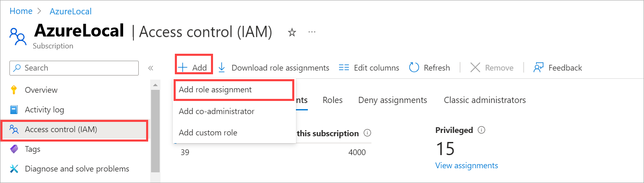
Task: Open the Feedback pane
Action: [558, 68]
